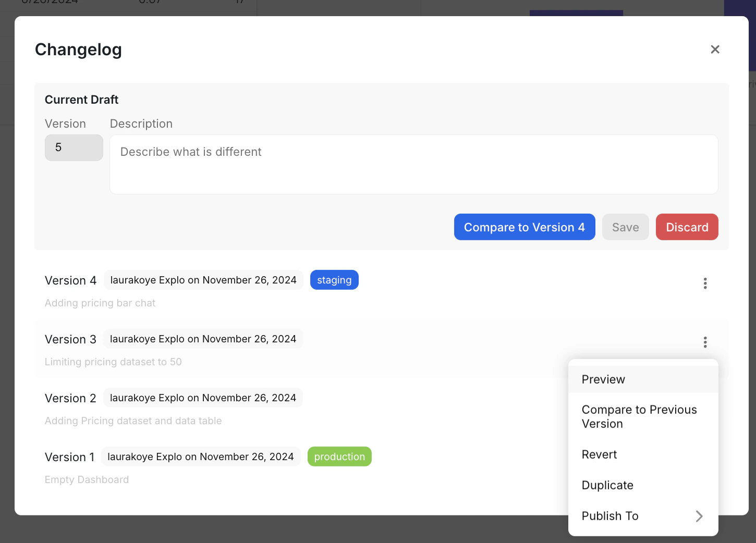Click 'Adding pricing bar chat' description
Screen dimensions: 756x543
100,303
